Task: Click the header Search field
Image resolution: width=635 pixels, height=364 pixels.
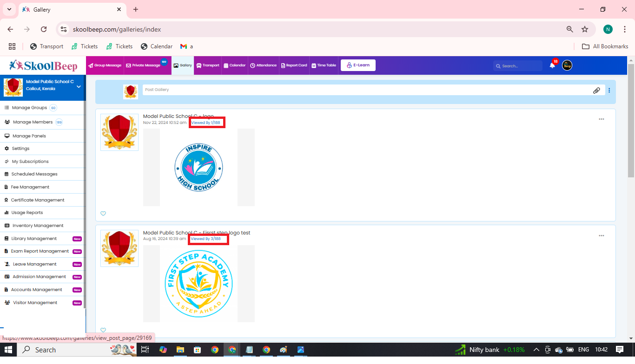Action: (x=518, y=66)
